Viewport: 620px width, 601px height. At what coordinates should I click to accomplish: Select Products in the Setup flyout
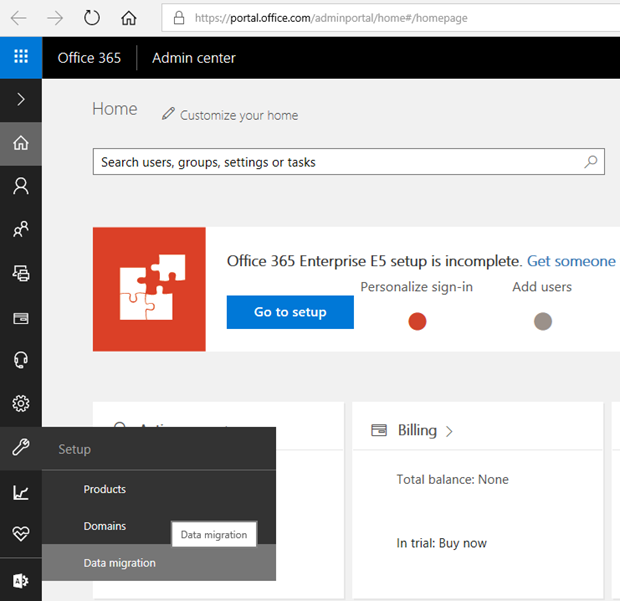click(104, 489)
